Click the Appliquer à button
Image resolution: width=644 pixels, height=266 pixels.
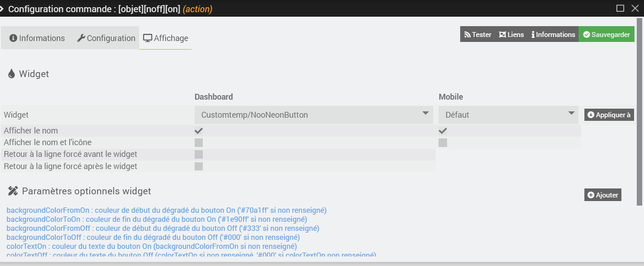pos(609,115)
